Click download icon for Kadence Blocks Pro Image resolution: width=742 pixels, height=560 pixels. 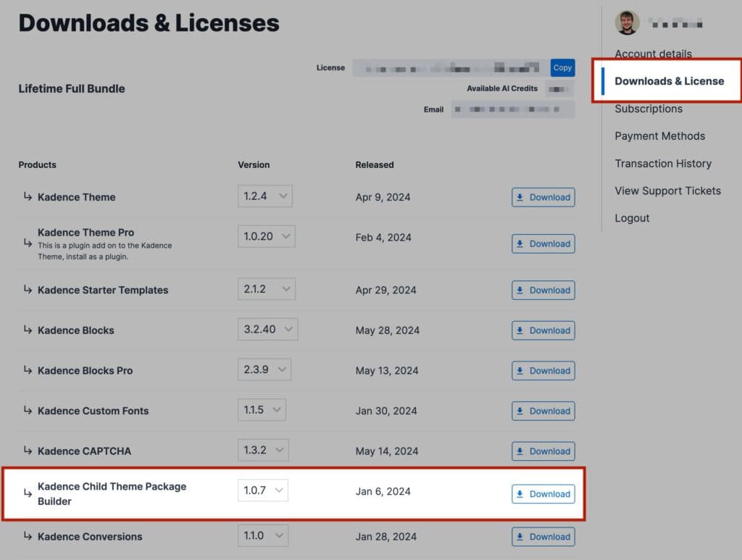pyautogui.click(x=520, y=371)
